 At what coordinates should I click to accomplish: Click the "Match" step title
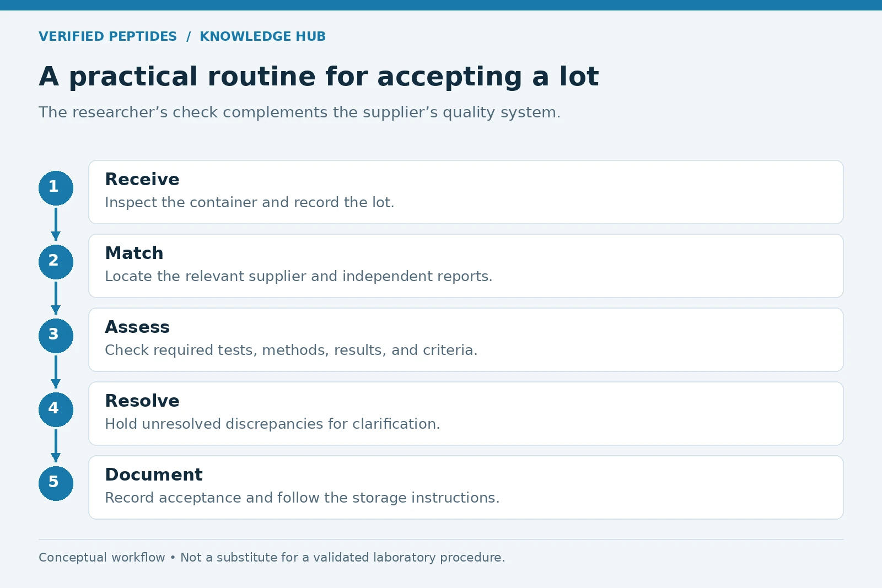(134, 253)
